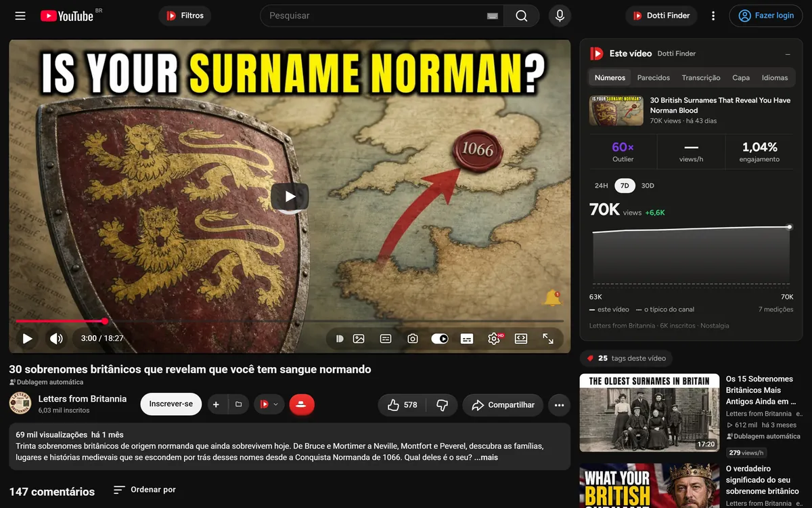The width and height of the screenshot is (812, 508).
Task: Click the 279 views/h badge
Action: pyautogui.click(x=746, y=452)
